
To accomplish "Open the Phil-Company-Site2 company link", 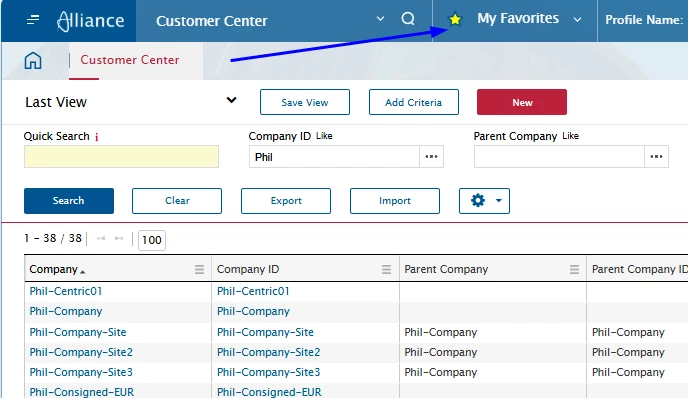I will click(x=81, y=352).
